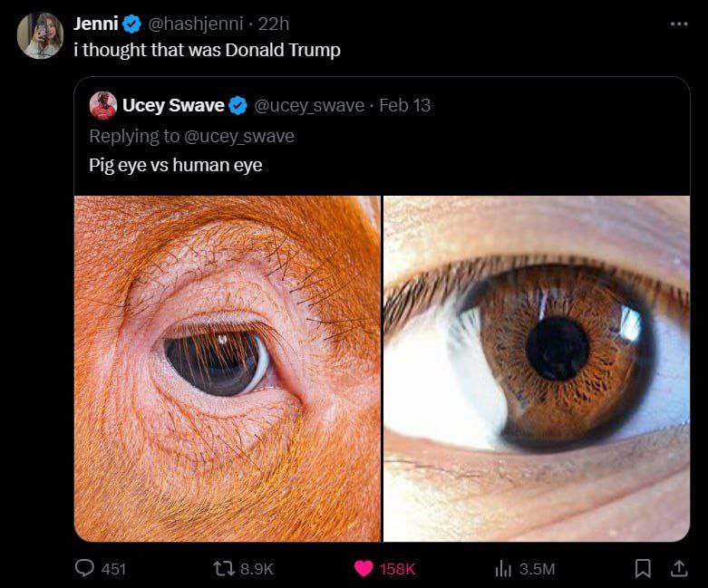The image size is (708, 588).
Task: Click the Feb 13 quoted post date
Action: click(x=404, y=106)
